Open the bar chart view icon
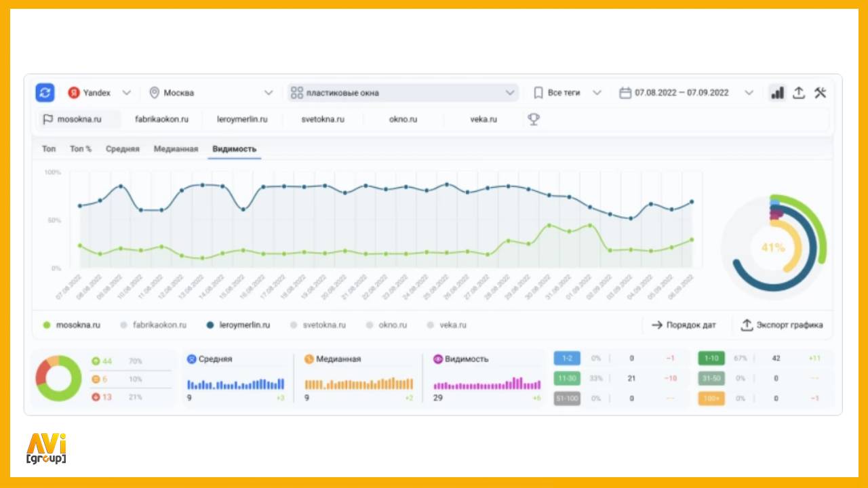This screenshot has width=868, height=488. (x=777, y=93)
